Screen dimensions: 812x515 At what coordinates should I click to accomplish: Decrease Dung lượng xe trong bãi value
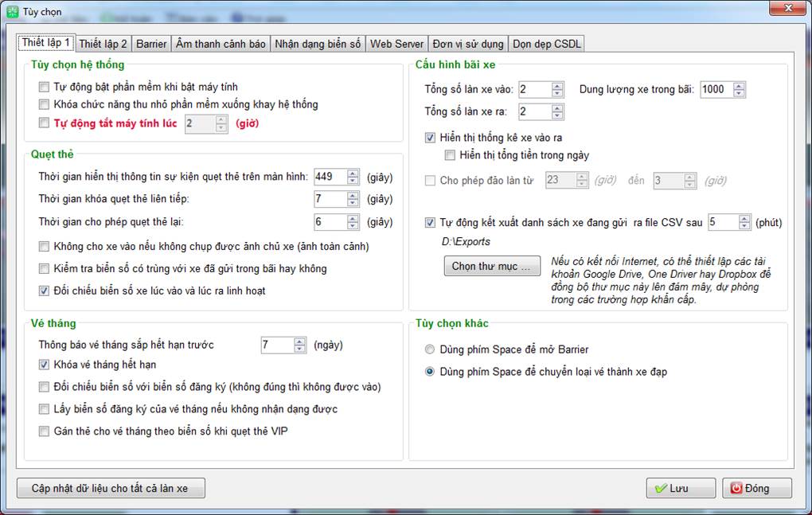pos(740,93)
